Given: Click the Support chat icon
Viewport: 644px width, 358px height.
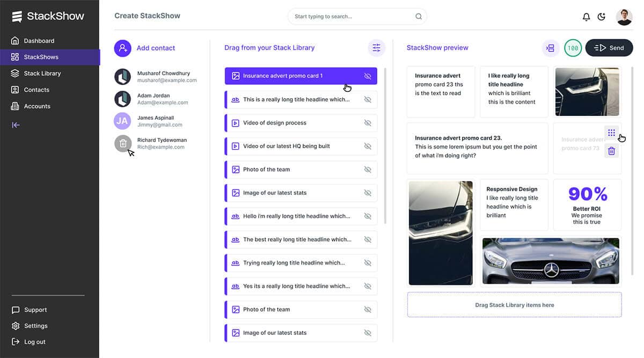Looking at the screenshot, I should pos(17,310).
